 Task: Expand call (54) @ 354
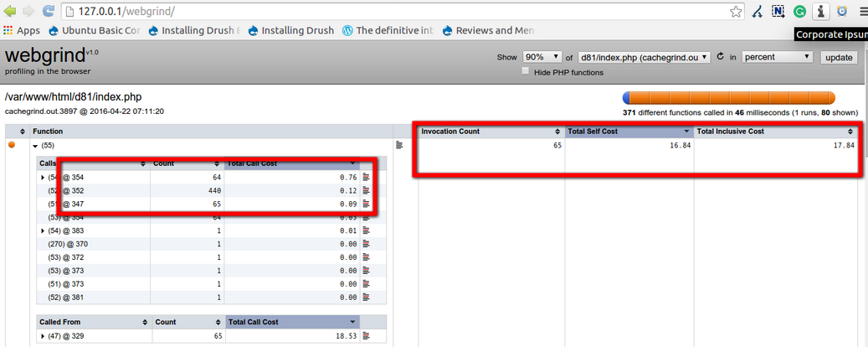(44, 178)
